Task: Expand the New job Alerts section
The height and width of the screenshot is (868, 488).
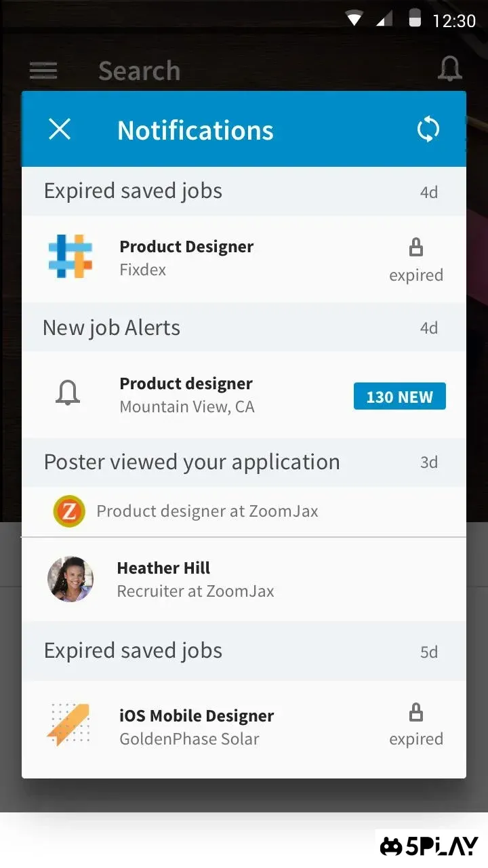Action: coord(244,328)
